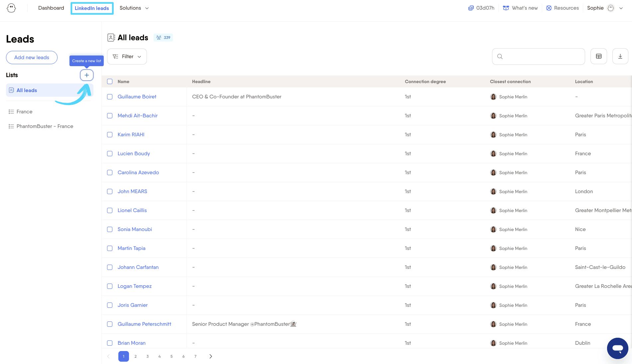632x364 pixels.
Task: Open the Filter dropdown
Action: (x=127, y=57)
